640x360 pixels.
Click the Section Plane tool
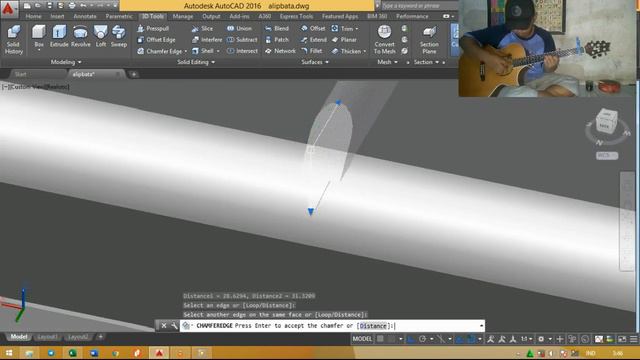click(x=429, y=40)
